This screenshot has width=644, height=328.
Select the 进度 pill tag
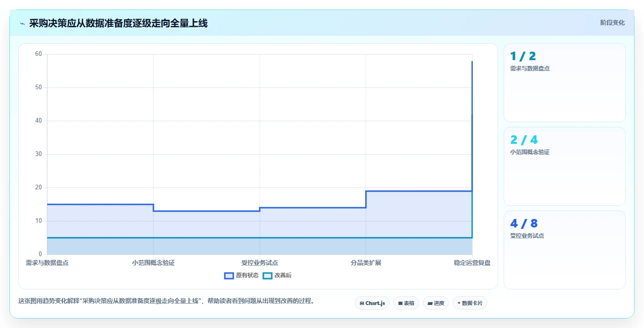point(436,303)
